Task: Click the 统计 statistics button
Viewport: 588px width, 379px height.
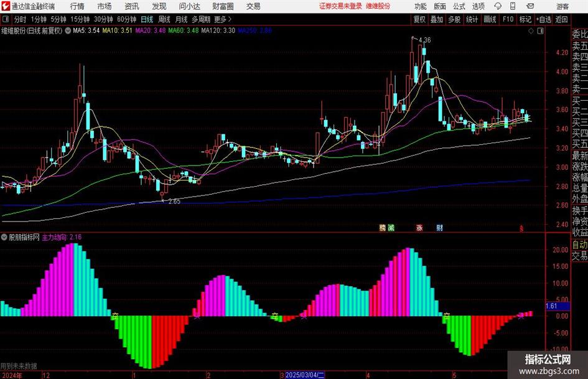Action: [x=472, y=19]
